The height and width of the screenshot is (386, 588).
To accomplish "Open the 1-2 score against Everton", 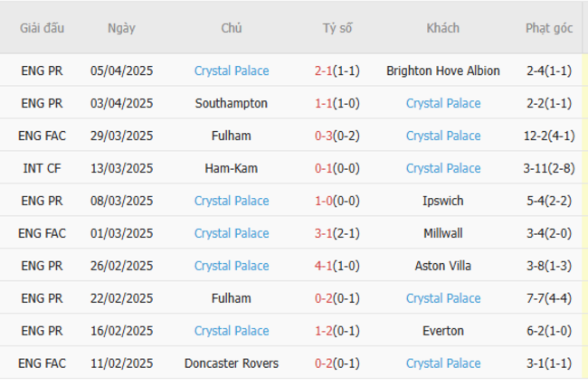I will (x=324, y=331).
